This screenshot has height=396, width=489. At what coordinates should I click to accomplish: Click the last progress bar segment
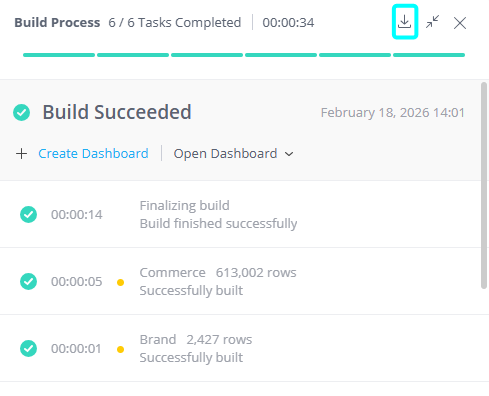[x=429, y=55]
